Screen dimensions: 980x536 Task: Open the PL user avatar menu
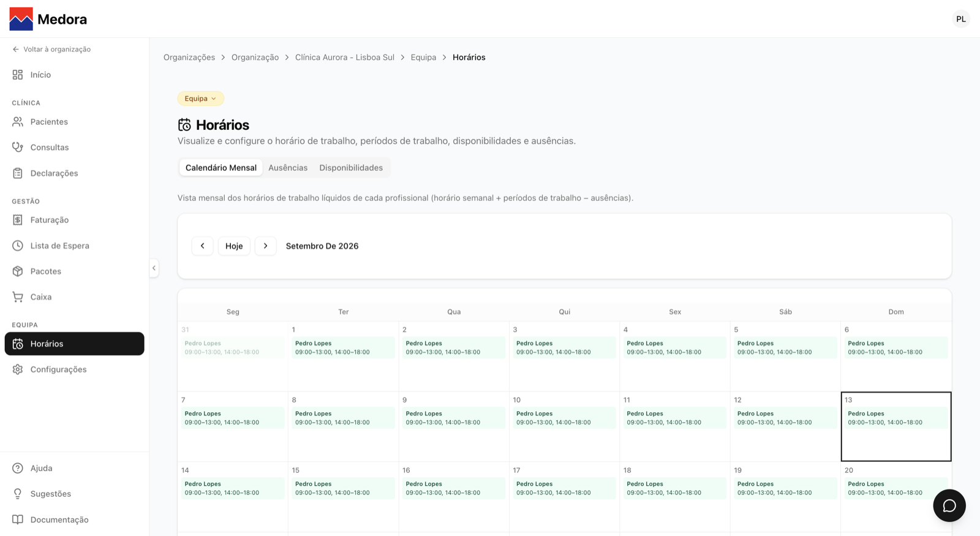click(961, 19)
